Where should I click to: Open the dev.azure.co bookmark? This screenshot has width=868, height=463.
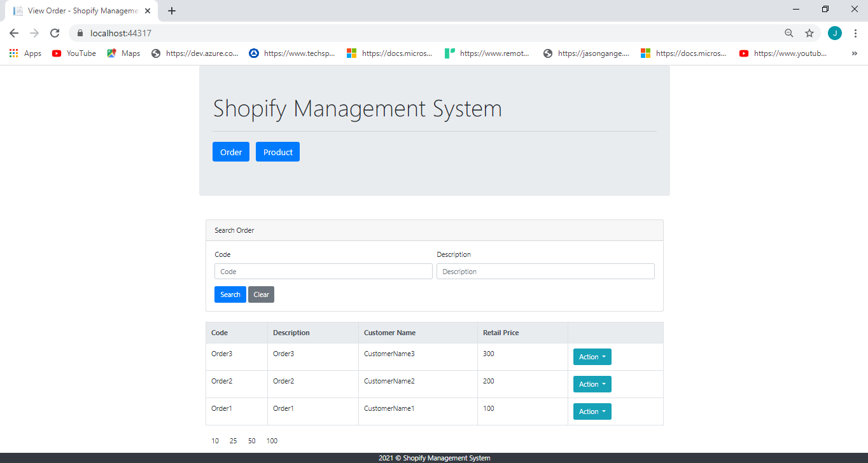[x=195, y=53]
